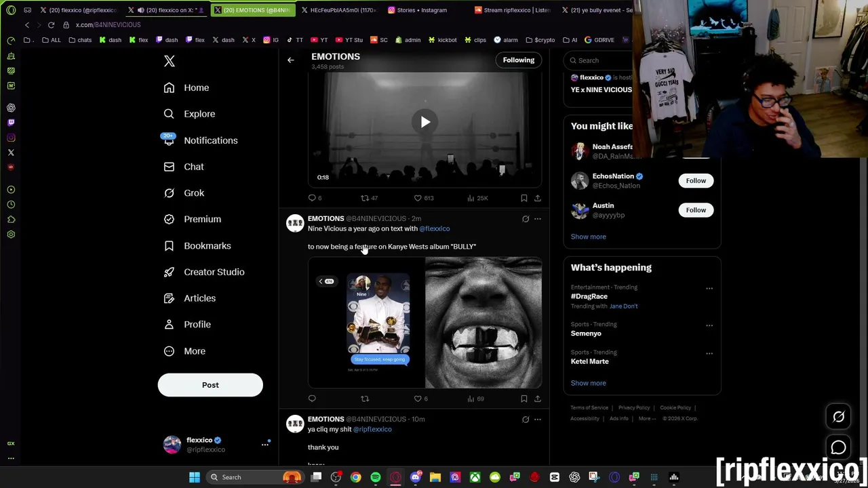Open more options for Semenyo trend
Image resolution: width=868 pixels, height=488 pixels.
[x=709, y=325]
